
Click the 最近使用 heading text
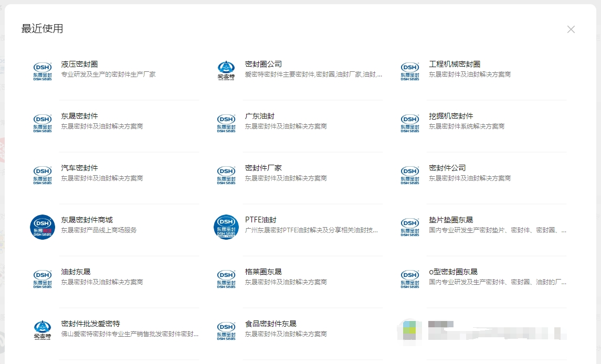coord(41,29)
